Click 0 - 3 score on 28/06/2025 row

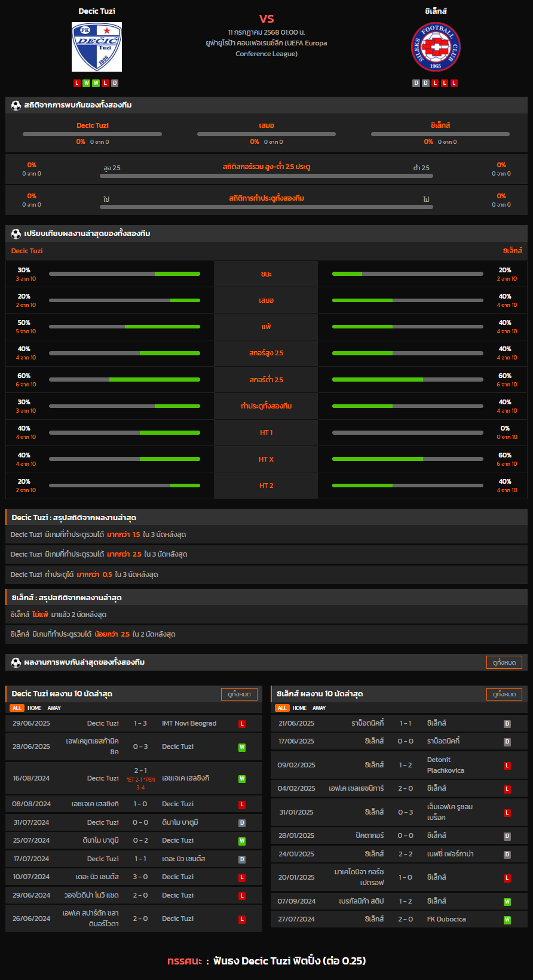[140, 747]
